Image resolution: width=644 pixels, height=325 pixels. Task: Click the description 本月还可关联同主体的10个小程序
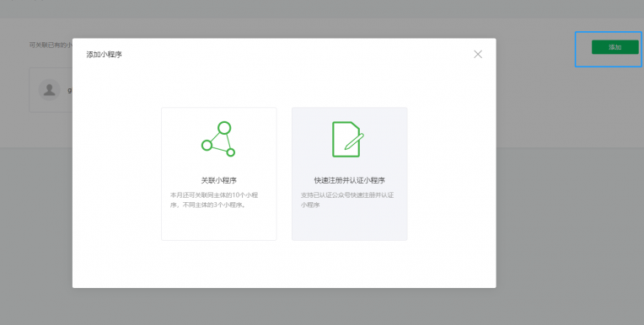214,200
